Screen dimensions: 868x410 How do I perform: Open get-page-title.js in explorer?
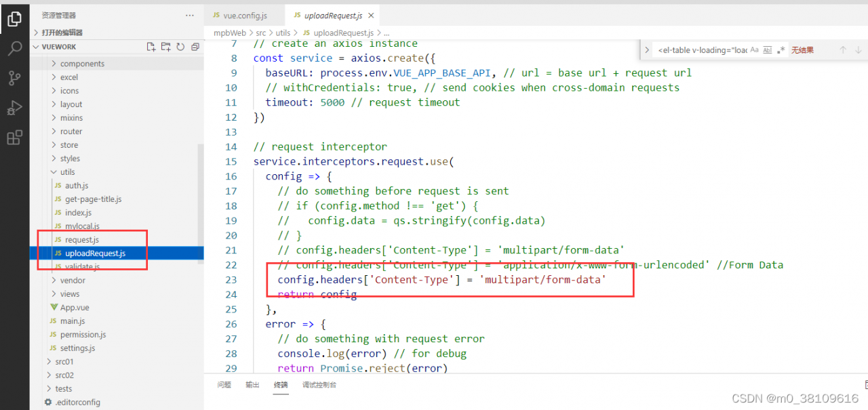click(x=94, y=199)
